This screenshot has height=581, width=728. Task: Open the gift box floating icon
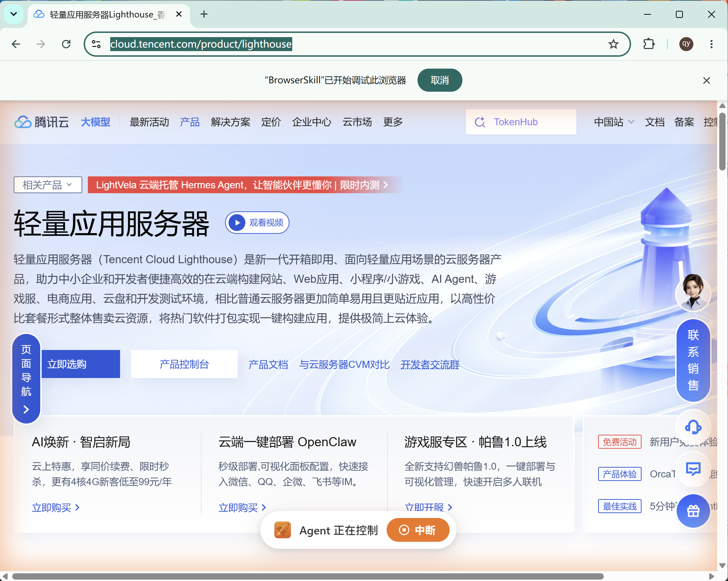click(x=693, y=511)
